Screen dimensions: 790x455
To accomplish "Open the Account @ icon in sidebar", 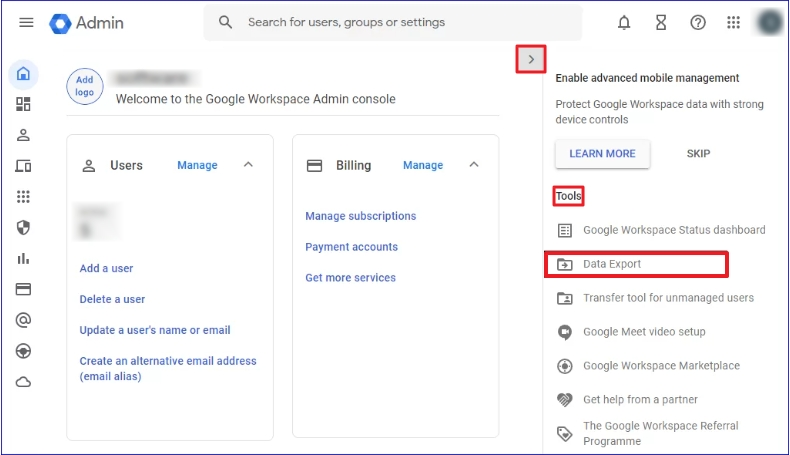I will [23, 320].
